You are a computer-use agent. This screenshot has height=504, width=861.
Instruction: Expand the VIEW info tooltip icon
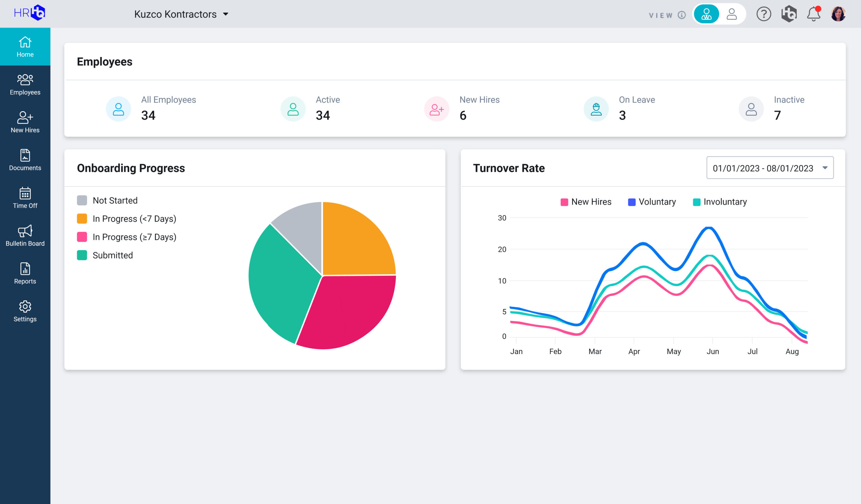click(x=681, y=14)
